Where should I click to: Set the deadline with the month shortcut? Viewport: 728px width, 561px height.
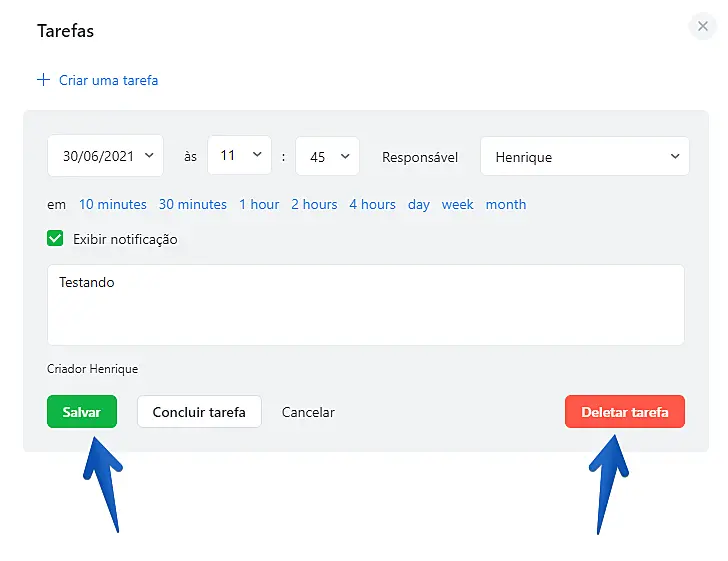[x=506, y=204]
